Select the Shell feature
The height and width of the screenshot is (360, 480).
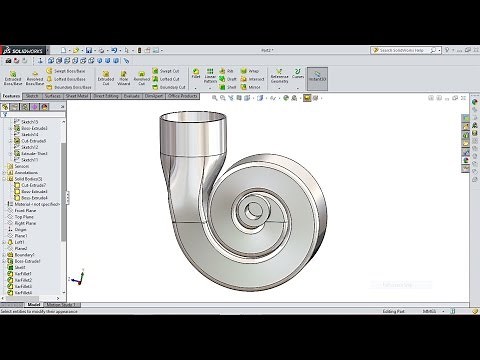pyautogui.click(x=228, y=87)
